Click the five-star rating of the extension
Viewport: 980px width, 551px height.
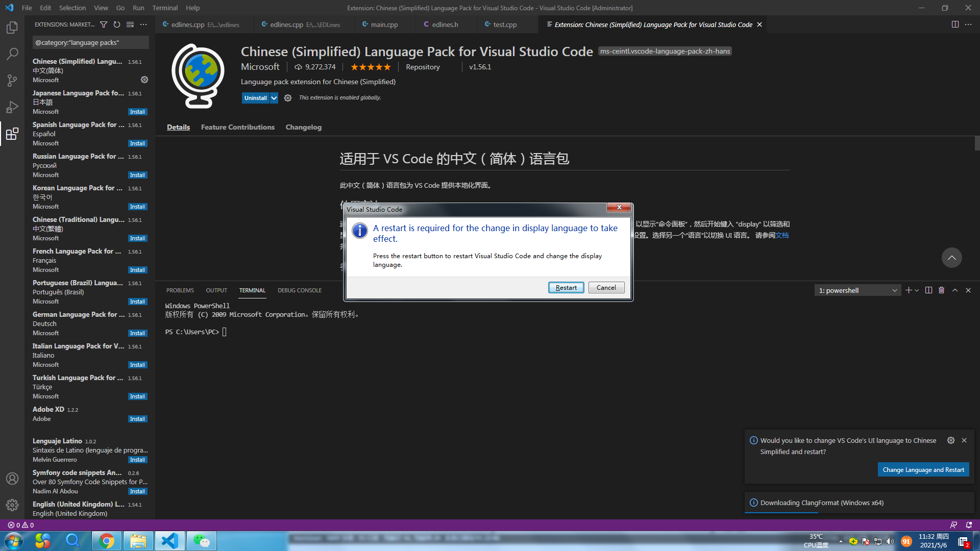[371, 67]
